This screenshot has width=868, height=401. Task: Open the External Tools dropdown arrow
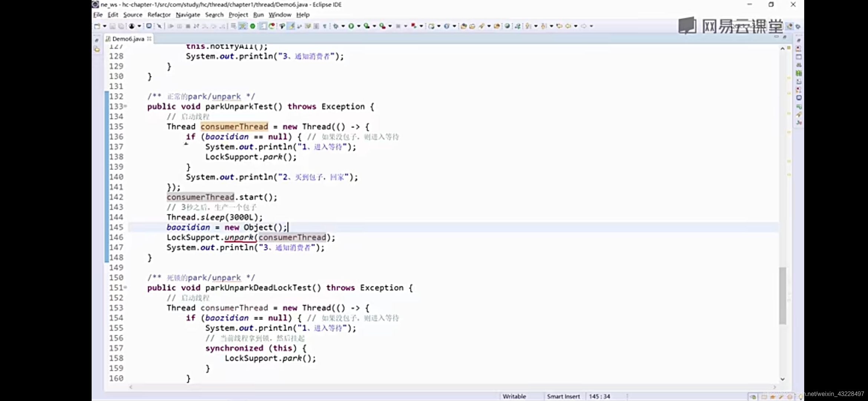(390, 26)
